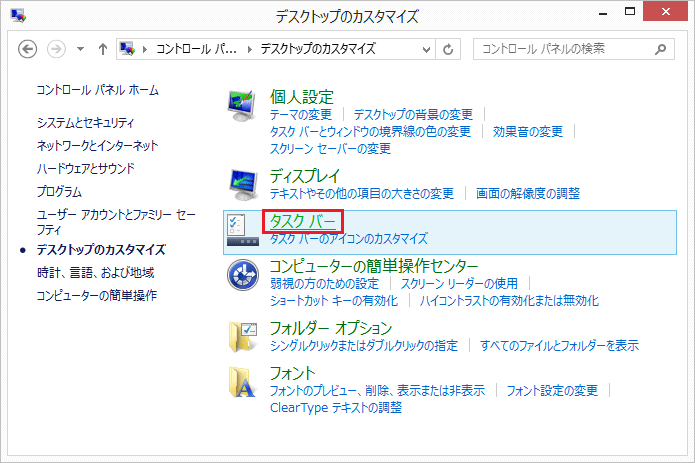Click テキストやその他の項目の大きさの変更
695x463 pixels.
[362, 193]
